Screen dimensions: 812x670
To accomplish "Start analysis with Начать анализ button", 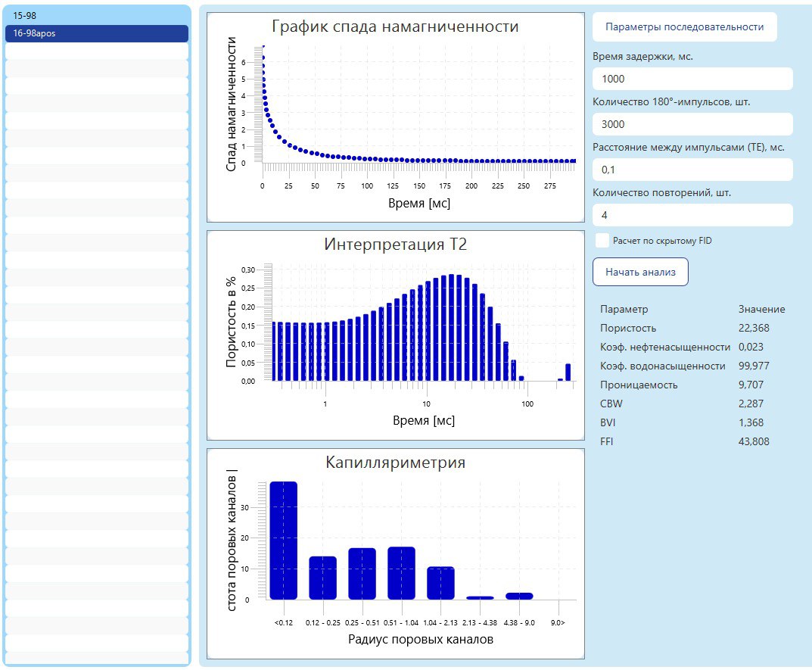I will coord(640,272).
